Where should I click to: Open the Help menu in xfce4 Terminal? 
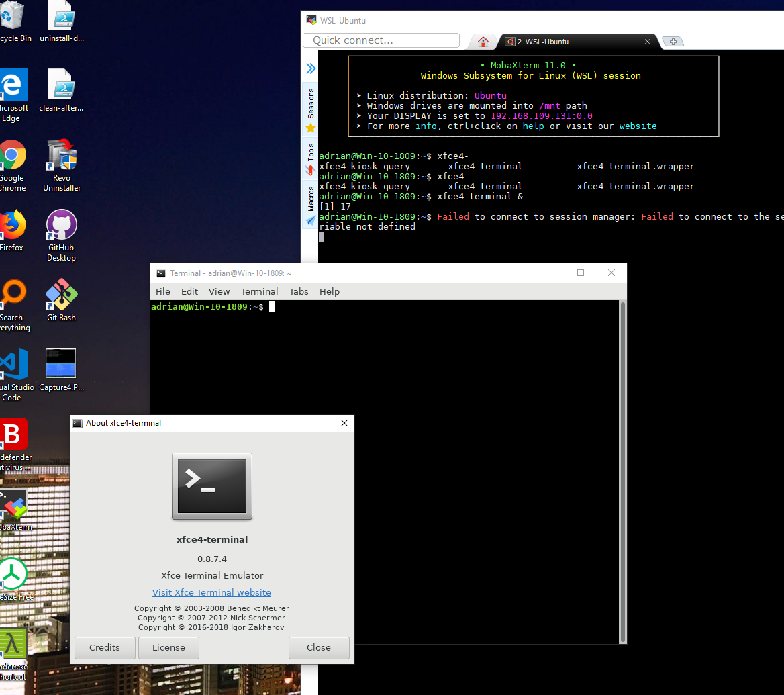coord(330,291)
